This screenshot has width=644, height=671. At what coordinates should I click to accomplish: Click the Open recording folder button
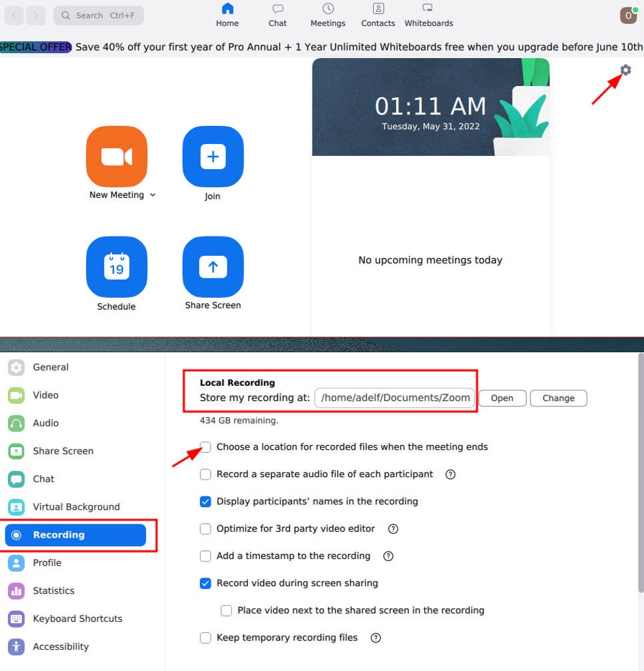click(502, 398)
